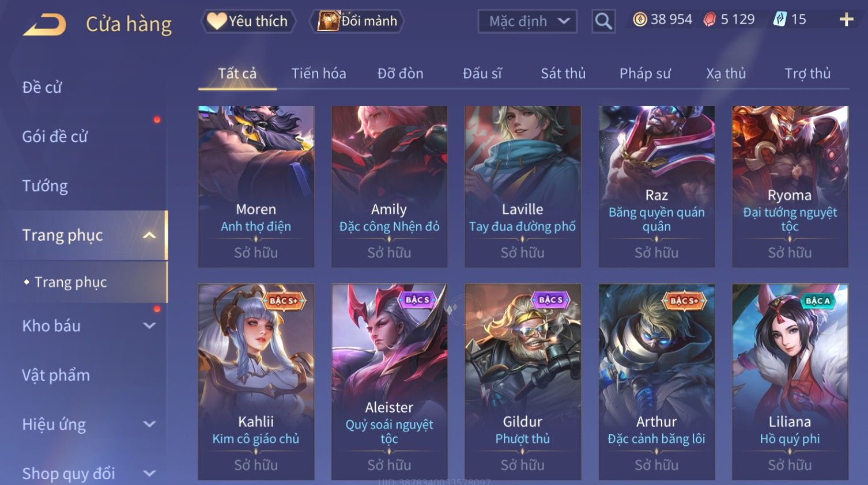Screen dimensions: 868x485
Task: Open Tướng in the sidebar
Action: 45,186
